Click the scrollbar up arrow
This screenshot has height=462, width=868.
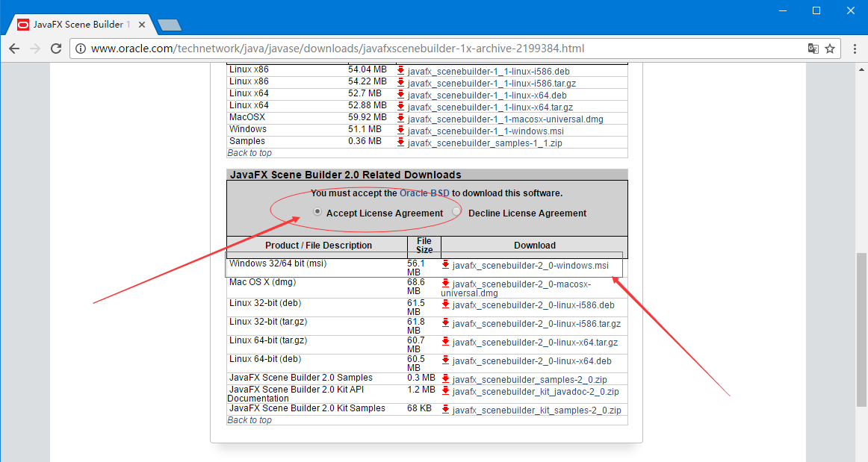click(861, 69)
